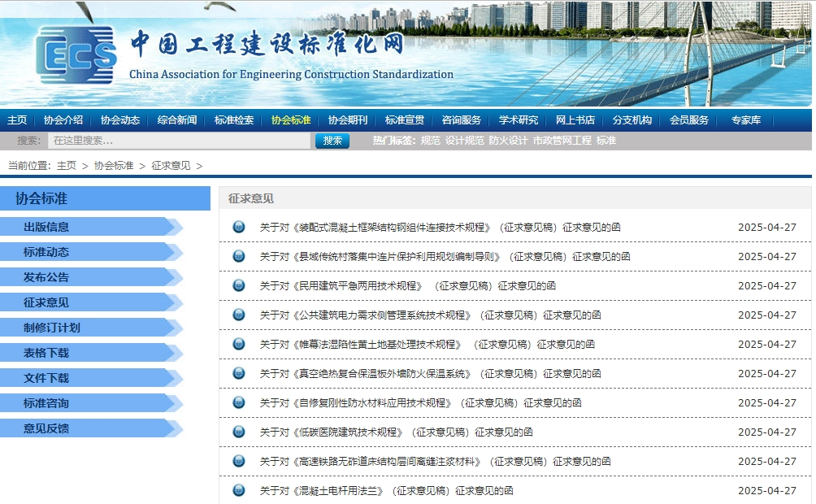Open the 高速铁路无砟道床 announcement link
Screen dimensions: 816x504
435,462
